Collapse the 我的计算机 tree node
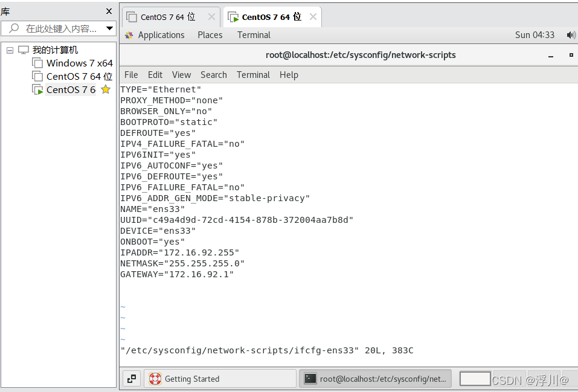The width and height of the screenshot is (578, 392). pos(10,50)
